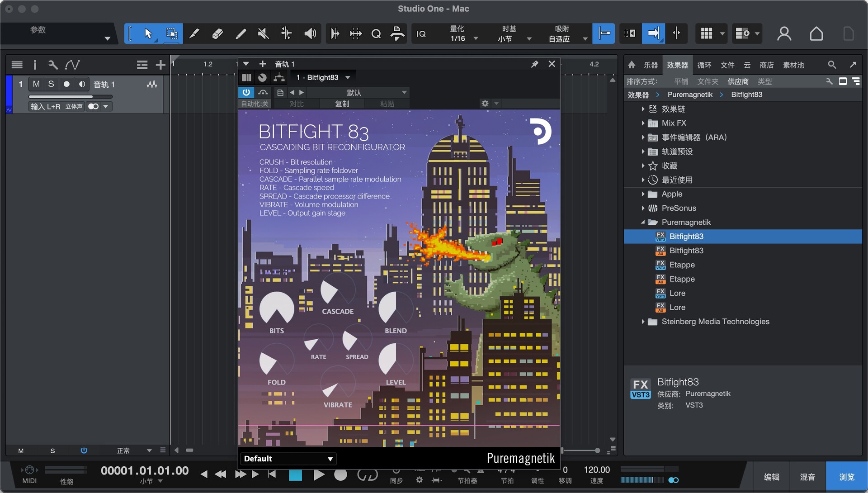Open the 编辑 view tab

pos(771,477)
